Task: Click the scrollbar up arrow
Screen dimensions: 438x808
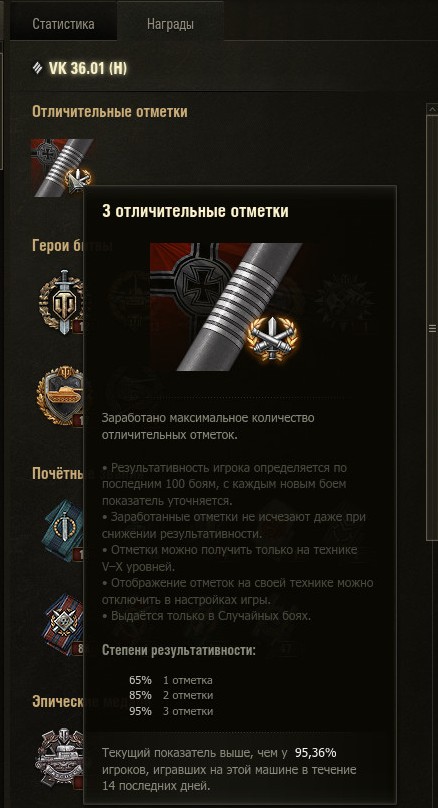Action: click(432, 109)
